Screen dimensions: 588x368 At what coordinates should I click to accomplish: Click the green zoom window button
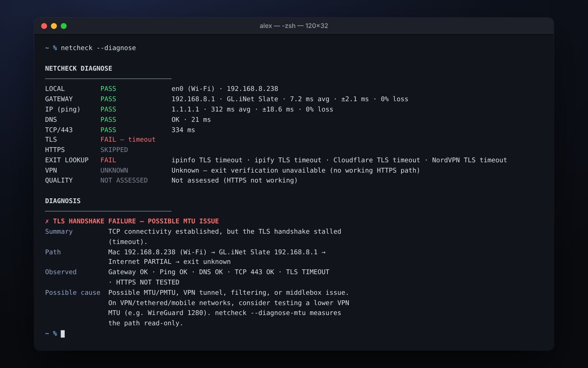[64, 26]
